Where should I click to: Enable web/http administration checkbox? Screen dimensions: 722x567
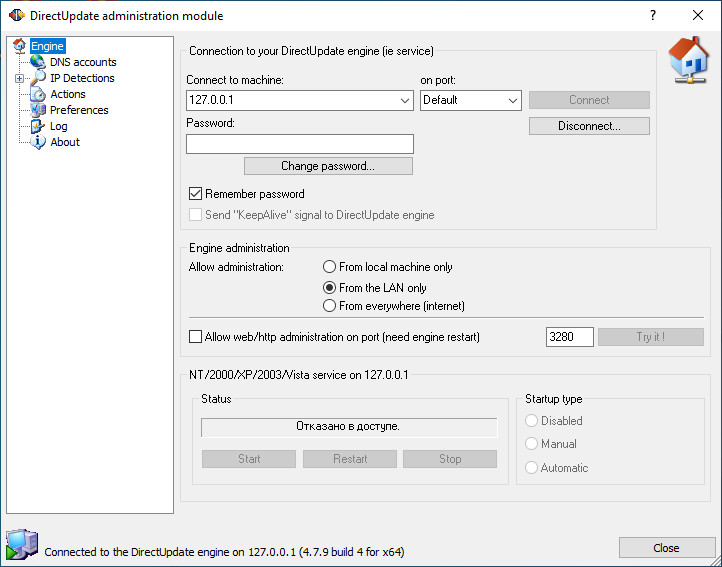195,337
